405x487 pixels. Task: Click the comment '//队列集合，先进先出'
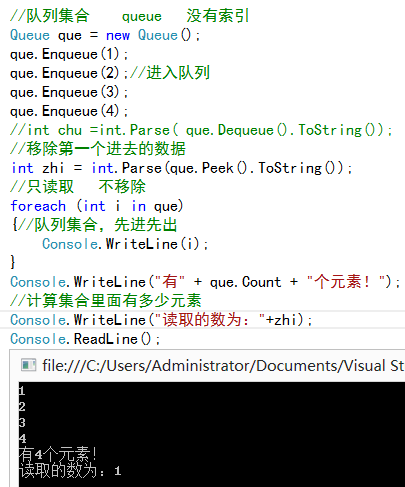pos(98,225)
